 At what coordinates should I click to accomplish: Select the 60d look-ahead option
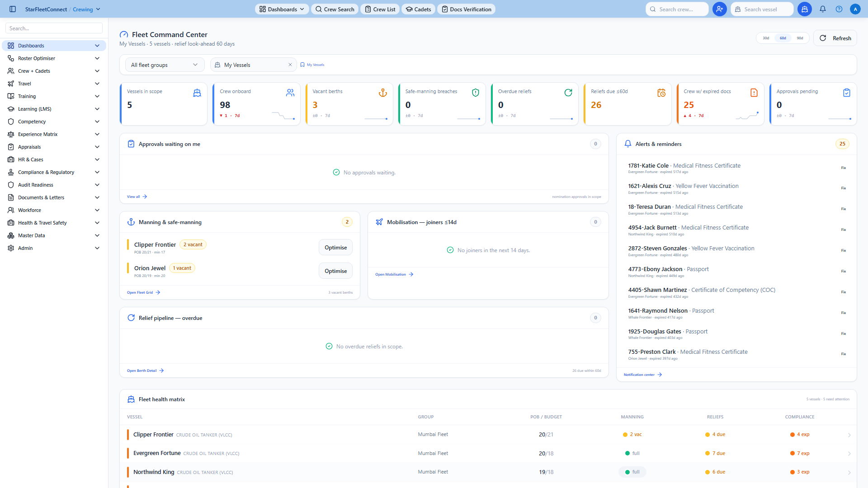click(x=783, y=38)
